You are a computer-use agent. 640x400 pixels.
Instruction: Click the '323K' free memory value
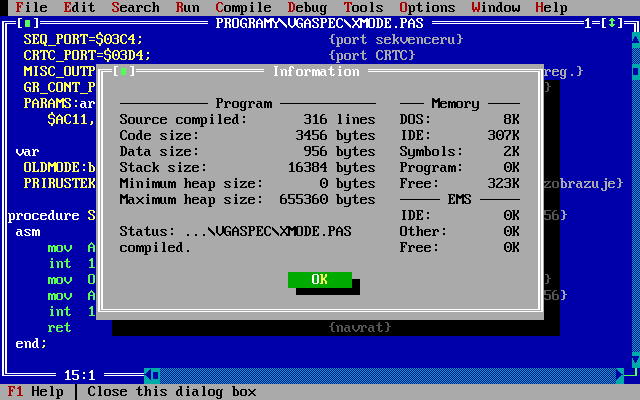(504, 184)
